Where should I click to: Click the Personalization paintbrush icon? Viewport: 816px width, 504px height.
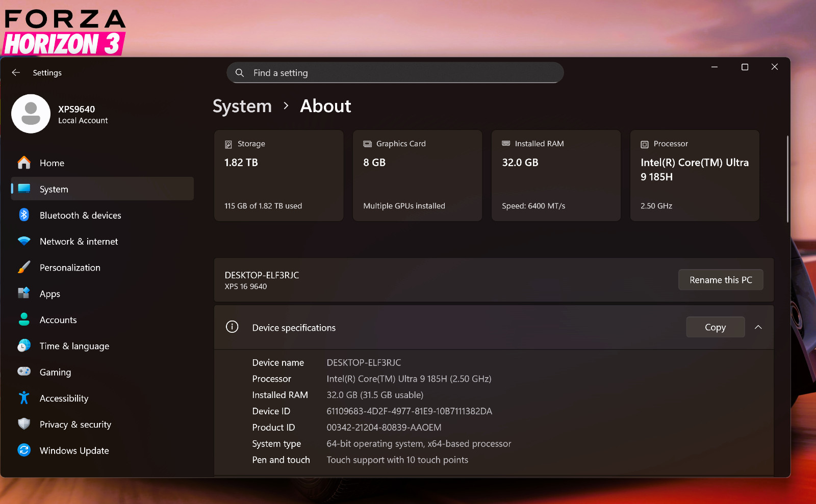[24, 267]
